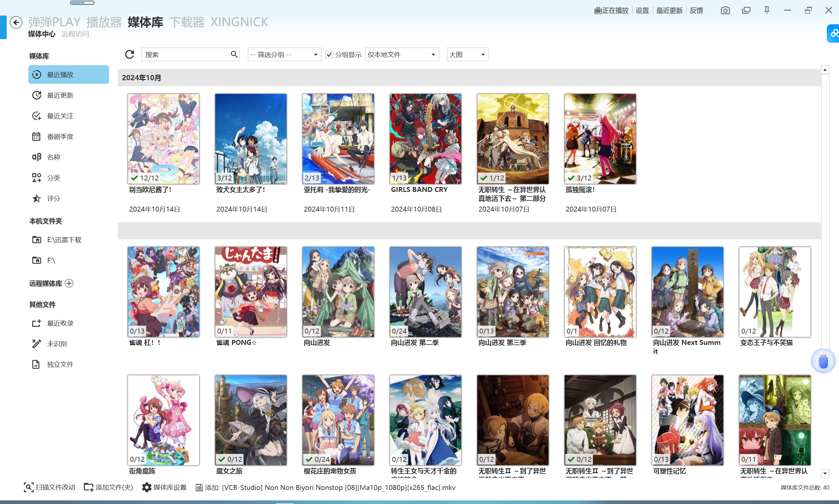Open the 雀魂 杠!! poster
Image resolution: width=839 pixels, height=504 pixels.
(164, 292)
